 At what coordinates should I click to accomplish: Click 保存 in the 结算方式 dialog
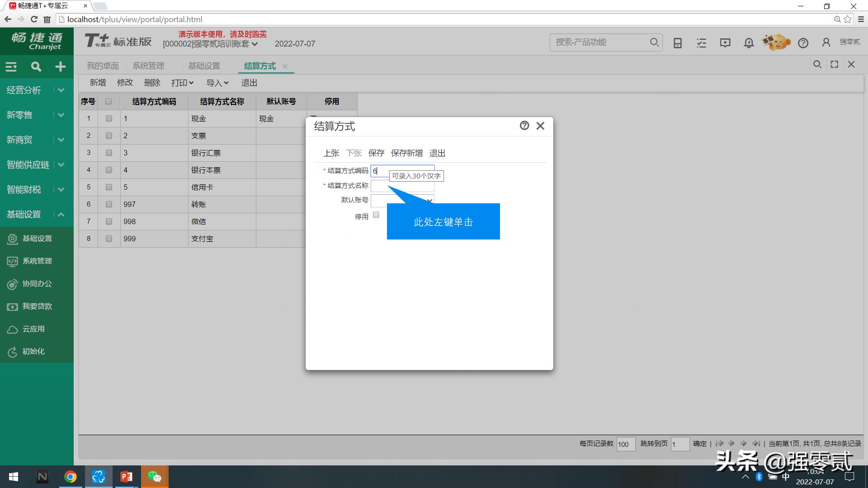tap(376, 153)
